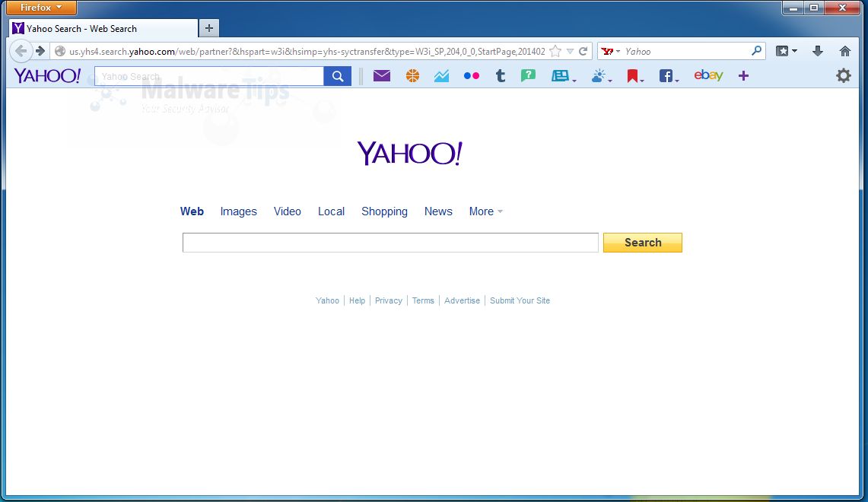Open the search engine selector dropdown
This screenshot has width=868, height=502.
(x=611, y=52)
